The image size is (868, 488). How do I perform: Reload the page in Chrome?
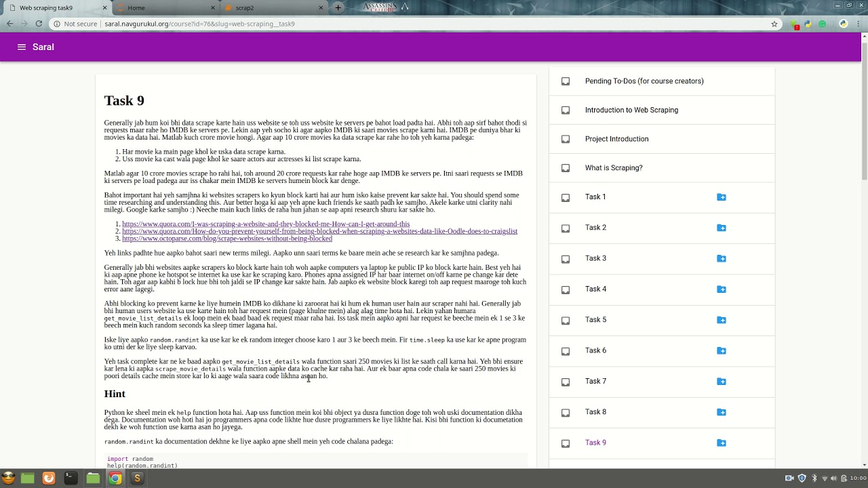[39, 24]
